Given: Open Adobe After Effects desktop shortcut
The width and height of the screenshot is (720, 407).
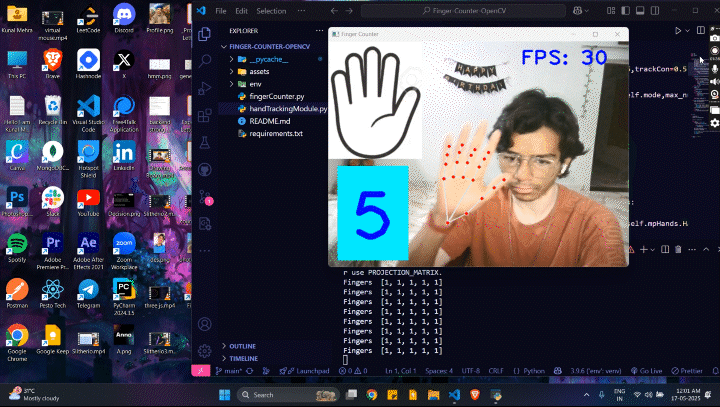Looking at the screenshot, I should coord(88,251).
